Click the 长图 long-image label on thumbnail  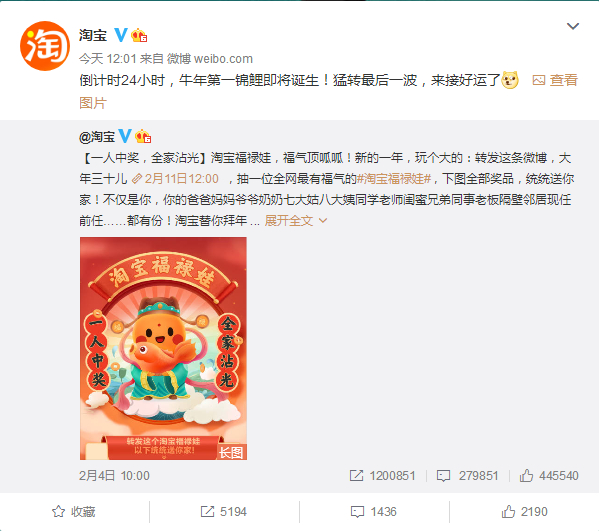(232, 452)
